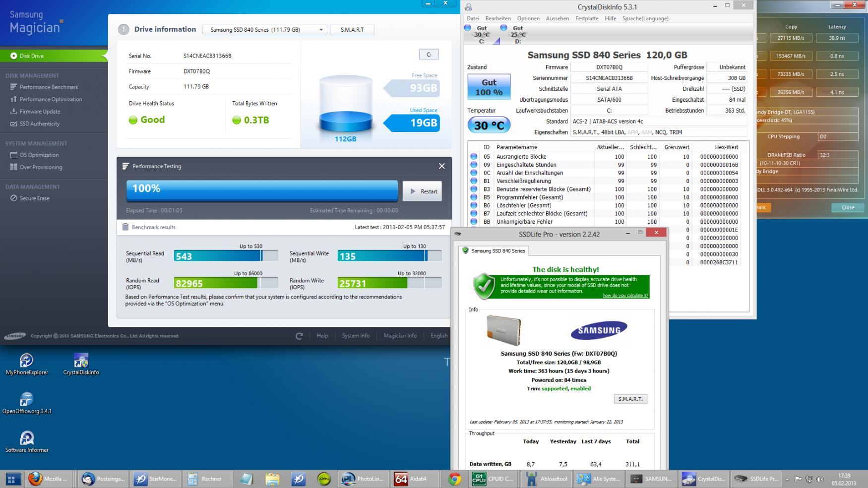Show hidden tray icons arrow
868x488 pixels.
[x=787, y=479]
